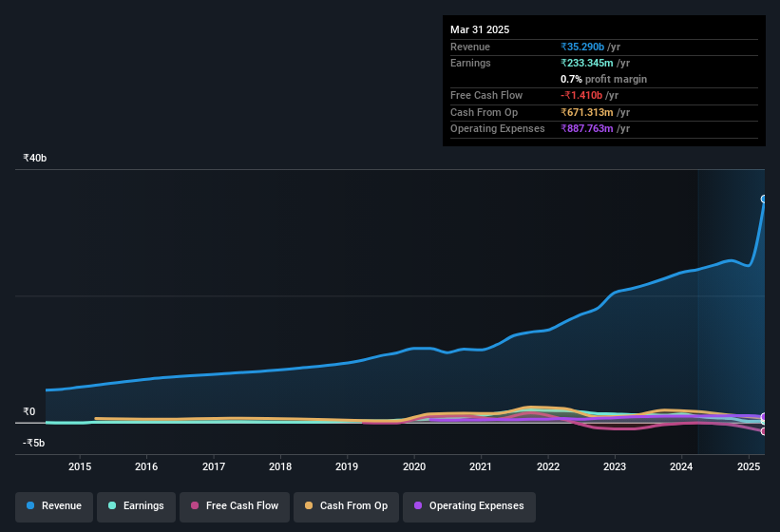Screen dimensions: 780x532
Task: Toggle the Free Cash Flow legend button
Action: [235, 506]
